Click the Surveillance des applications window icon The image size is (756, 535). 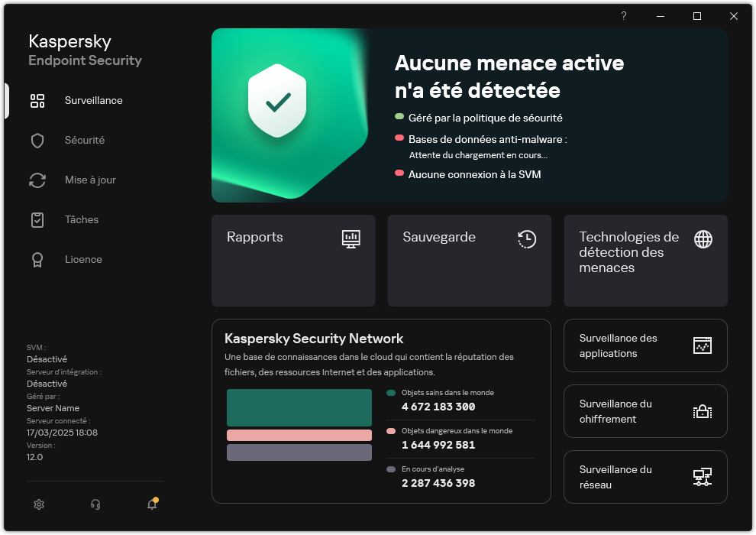coord(702,345)
